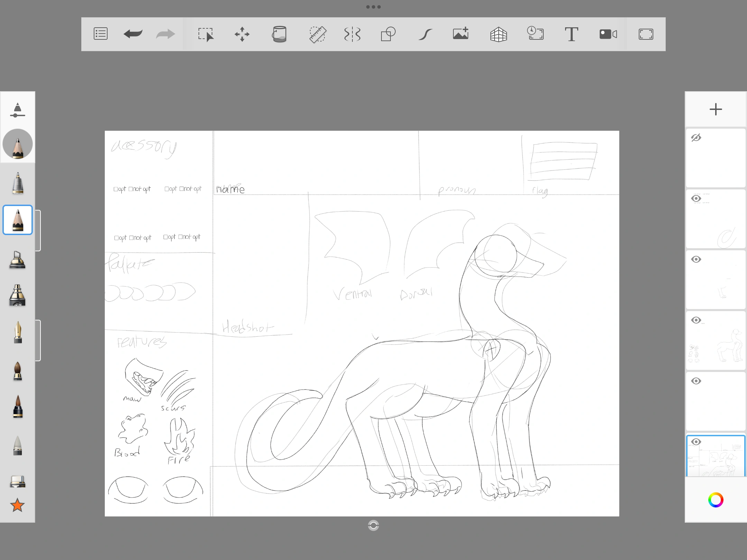Open the Import Image menu

[x=461, y=34]
